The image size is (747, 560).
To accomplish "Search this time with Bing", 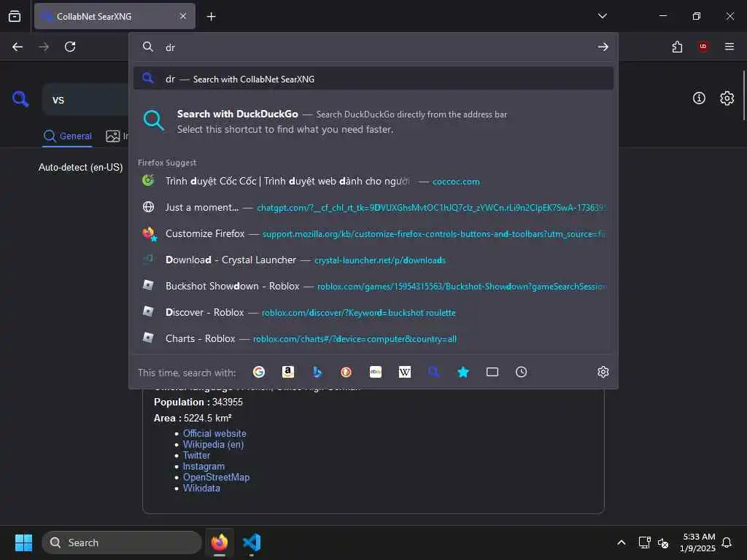I will tap(317, 372).
